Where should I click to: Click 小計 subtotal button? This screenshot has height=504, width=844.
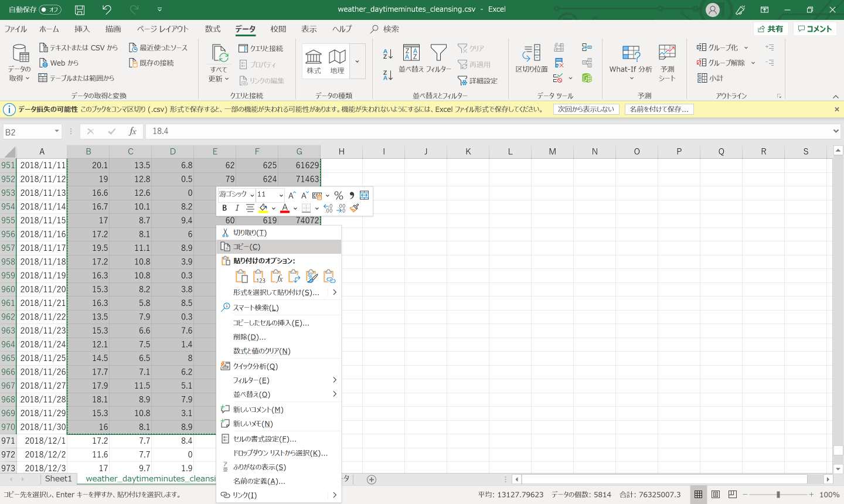pyautogui.click(x=710, y=78)
